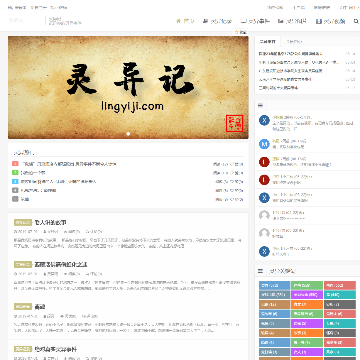
Task: Open the last main navigation item before search
Action: point(330,21)
